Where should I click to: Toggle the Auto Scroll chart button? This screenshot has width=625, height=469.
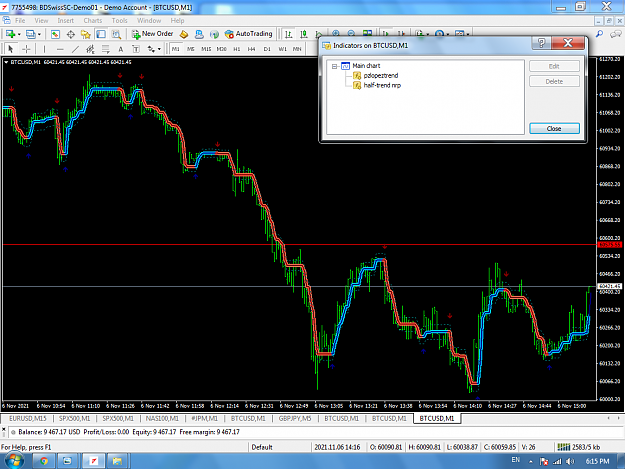pyautogui.click(x=386, y=33)
